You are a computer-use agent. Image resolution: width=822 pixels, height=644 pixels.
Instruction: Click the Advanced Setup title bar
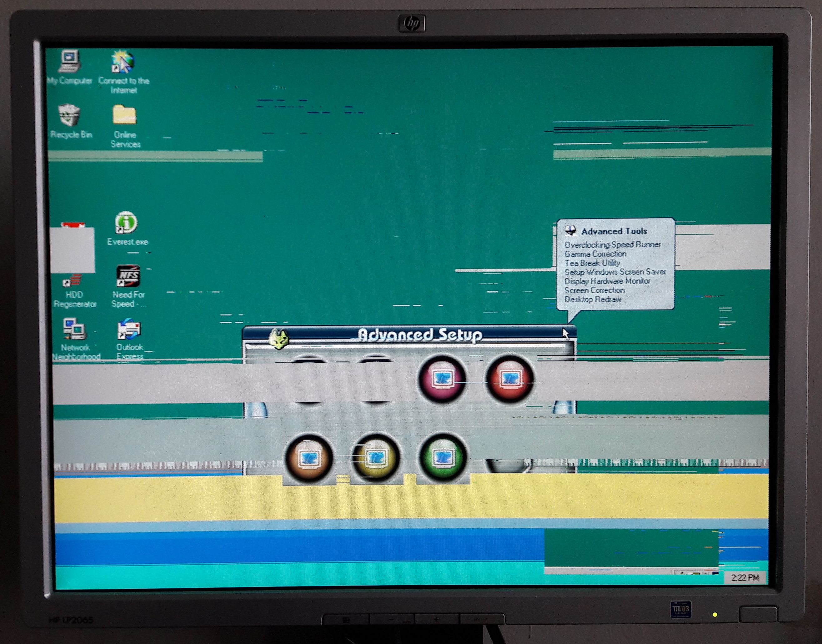[x=419, y=335]
